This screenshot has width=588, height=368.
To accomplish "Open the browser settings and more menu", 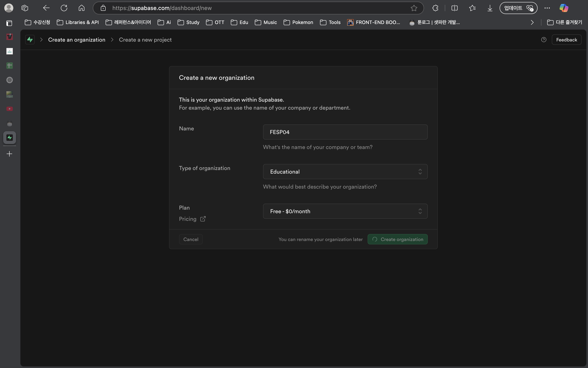I will pos(547,8).
